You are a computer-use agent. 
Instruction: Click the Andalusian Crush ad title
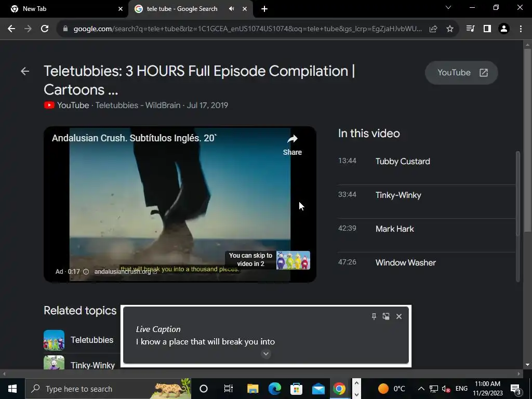[135, 138]
